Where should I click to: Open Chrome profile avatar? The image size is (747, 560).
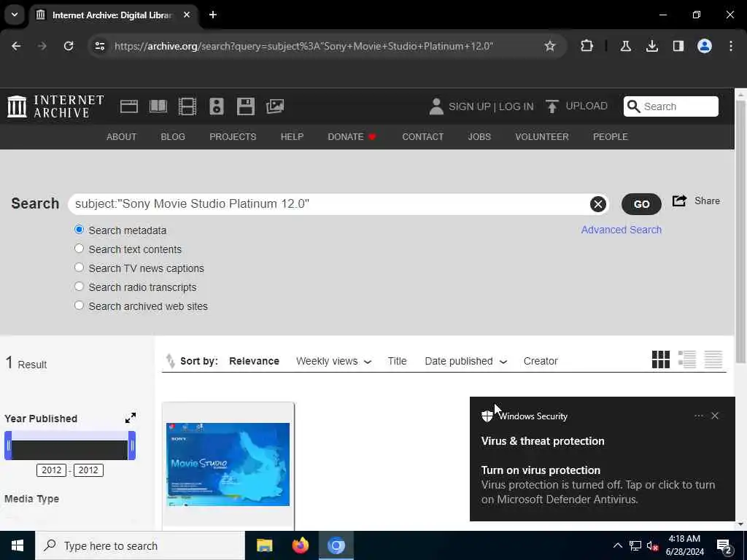[x=704, y=46]
